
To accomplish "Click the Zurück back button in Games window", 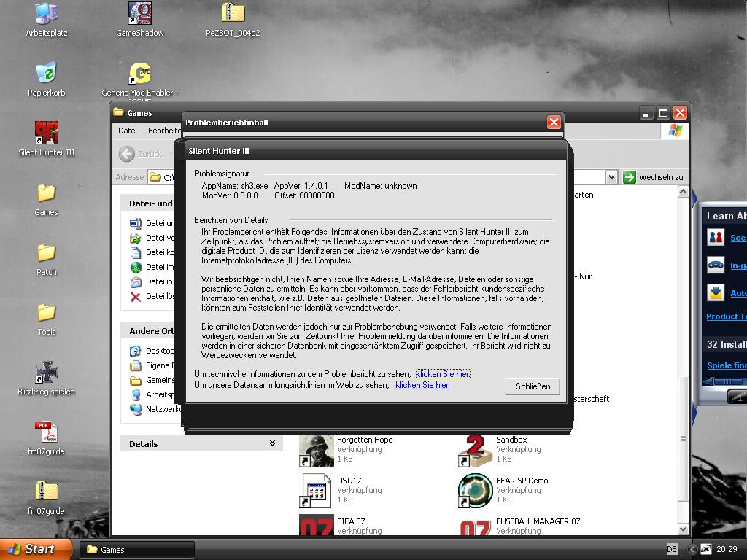I will [141, 154].
